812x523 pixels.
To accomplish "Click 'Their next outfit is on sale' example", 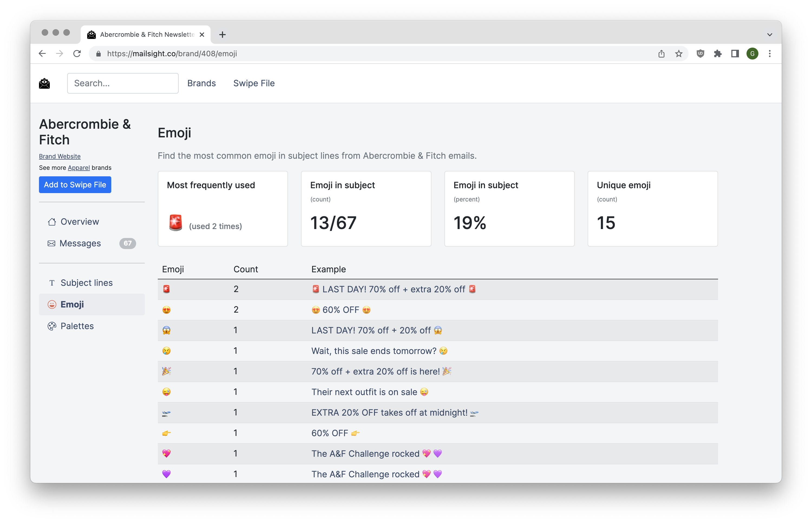I will tap(370, 392).
